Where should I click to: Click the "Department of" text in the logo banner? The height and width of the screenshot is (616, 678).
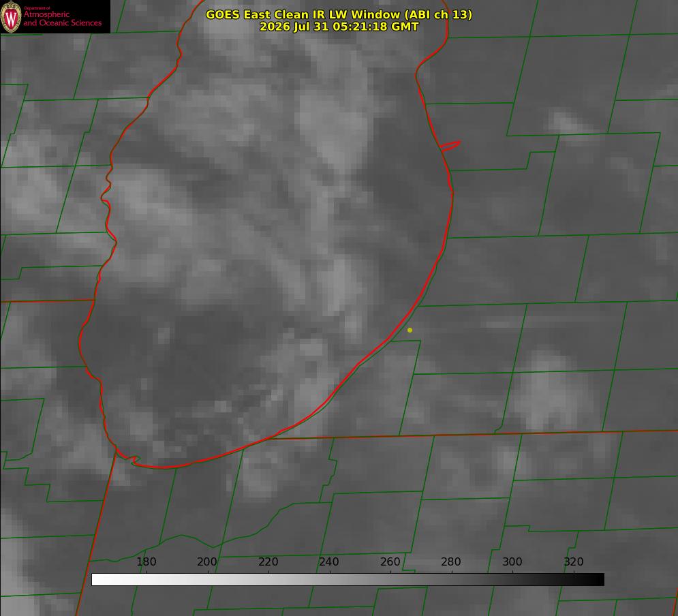coord(37,8)
